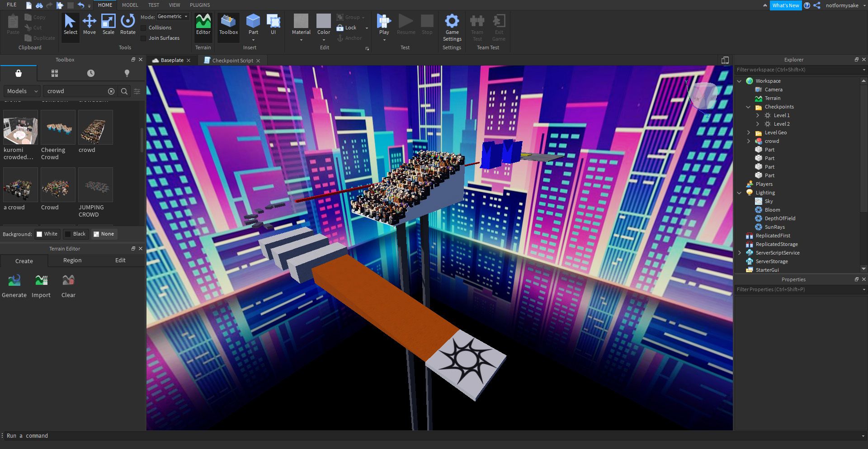Clear the crowd search text
The height and width of the screenshot is (449, 868).
(x=111, y=91)
